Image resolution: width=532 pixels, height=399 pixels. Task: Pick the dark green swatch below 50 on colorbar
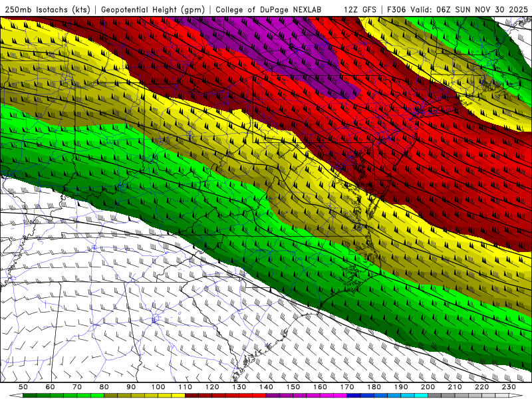coord(30,396)
